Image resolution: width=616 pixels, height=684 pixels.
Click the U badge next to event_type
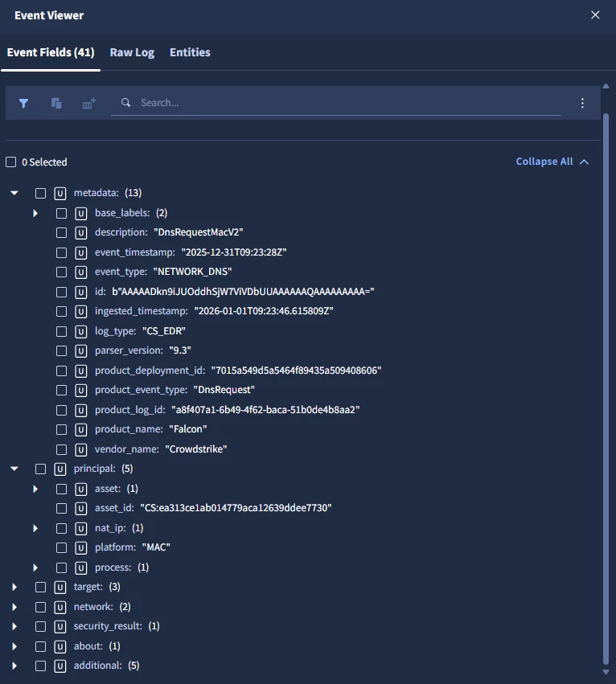[x=81, y=272]
